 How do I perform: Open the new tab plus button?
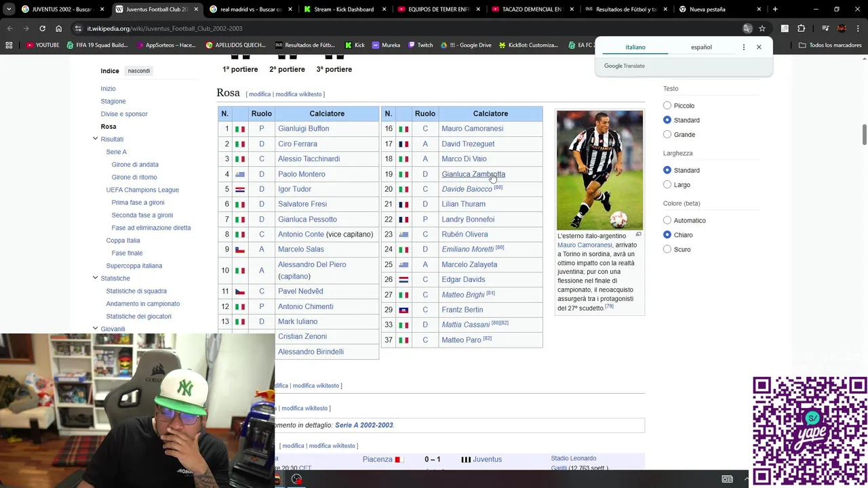pyautogui.click(x=775, y=9)
